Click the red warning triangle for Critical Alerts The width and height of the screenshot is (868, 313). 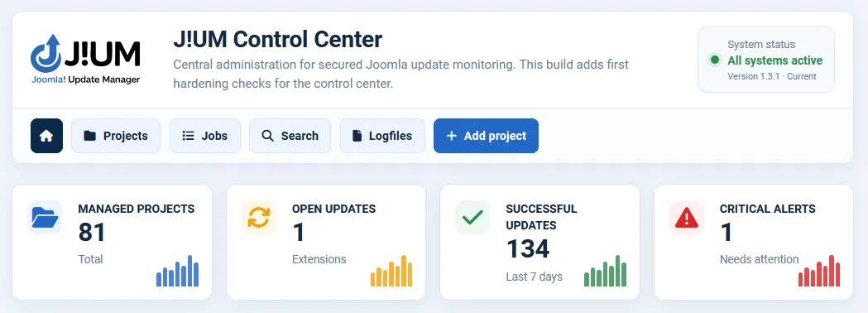[x=687, y=217]
